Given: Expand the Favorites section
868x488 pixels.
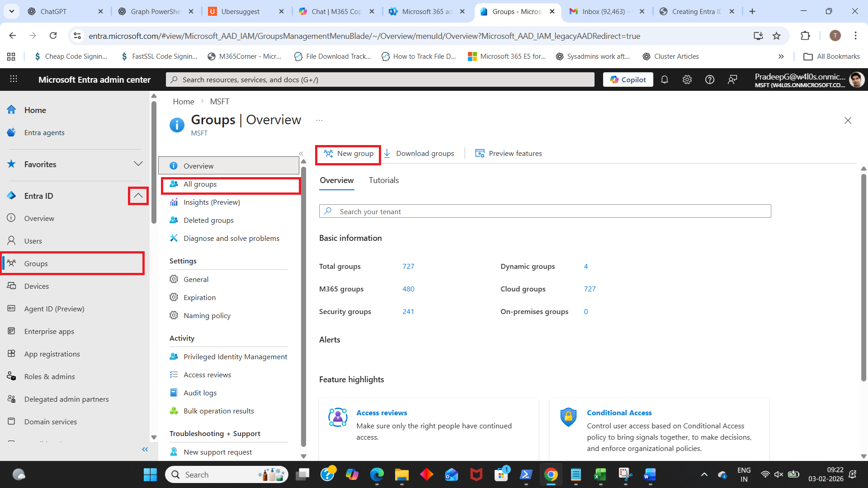Looking at the screenshot, I should (138, 164).
